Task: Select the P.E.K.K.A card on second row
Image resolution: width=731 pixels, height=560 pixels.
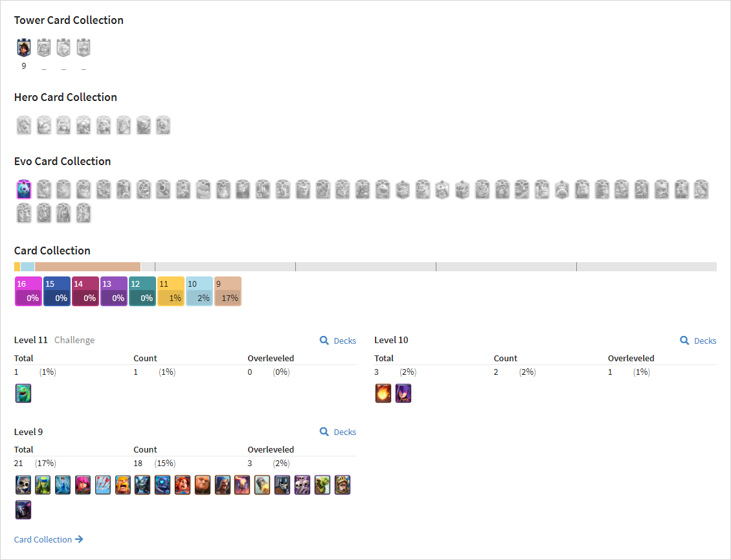Action: 23,510
